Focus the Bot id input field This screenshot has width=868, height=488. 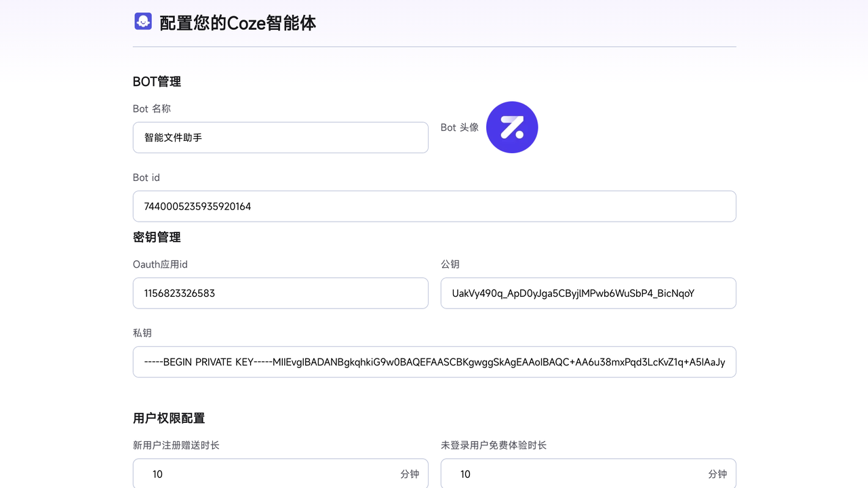coord(435,206)
